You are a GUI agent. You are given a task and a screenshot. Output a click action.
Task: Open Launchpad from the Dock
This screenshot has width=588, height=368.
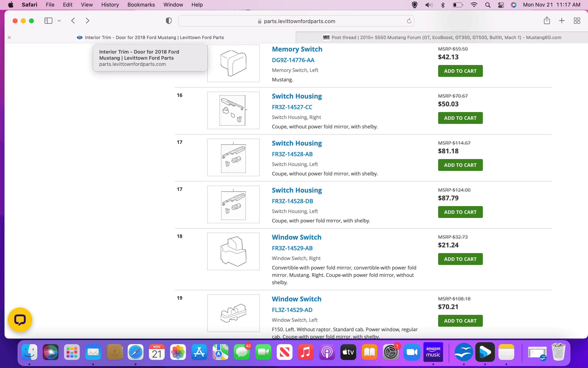[72, 352]
